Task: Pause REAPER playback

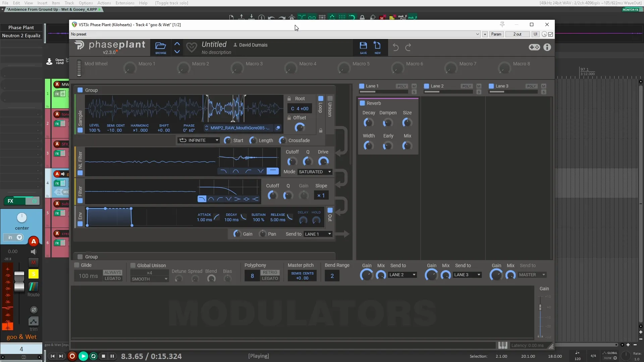Action: coord(112,356)
